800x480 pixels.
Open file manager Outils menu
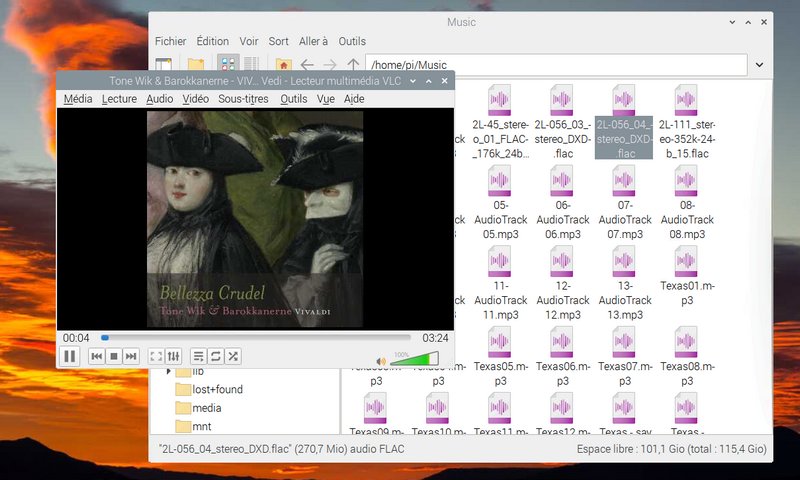click(352, 41)
